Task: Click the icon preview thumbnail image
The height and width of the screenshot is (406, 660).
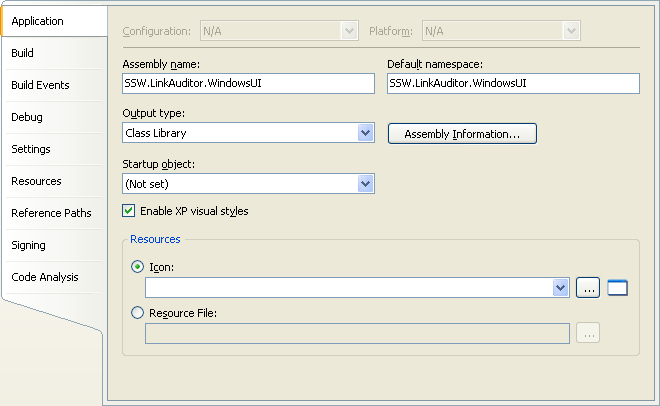Action: (617, 288)
